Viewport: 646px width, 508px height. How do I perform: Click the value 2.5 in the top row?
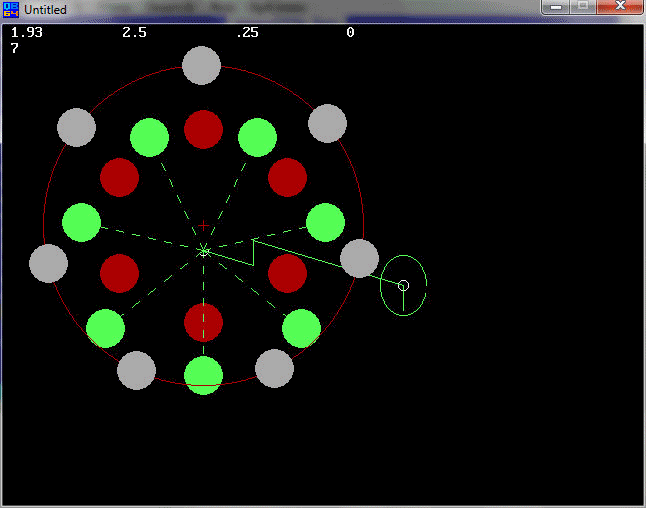coord(134,33)
